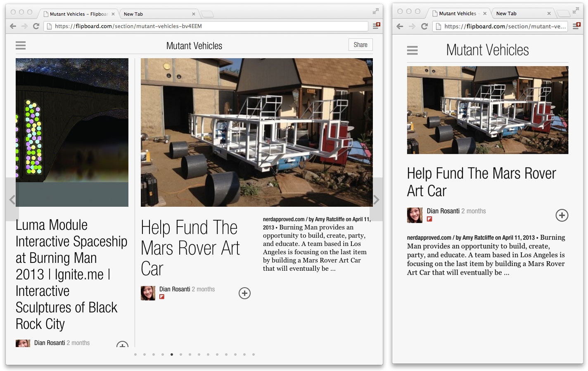Jump to the first pagination dot
Screen dimensions: 588x371
(x=135, y=354)
